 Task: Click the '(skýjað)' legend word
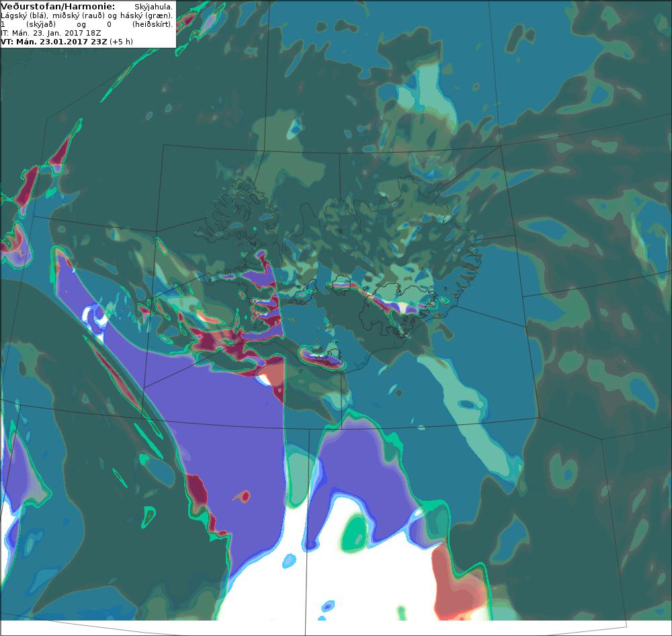click(x=41, y=24)
